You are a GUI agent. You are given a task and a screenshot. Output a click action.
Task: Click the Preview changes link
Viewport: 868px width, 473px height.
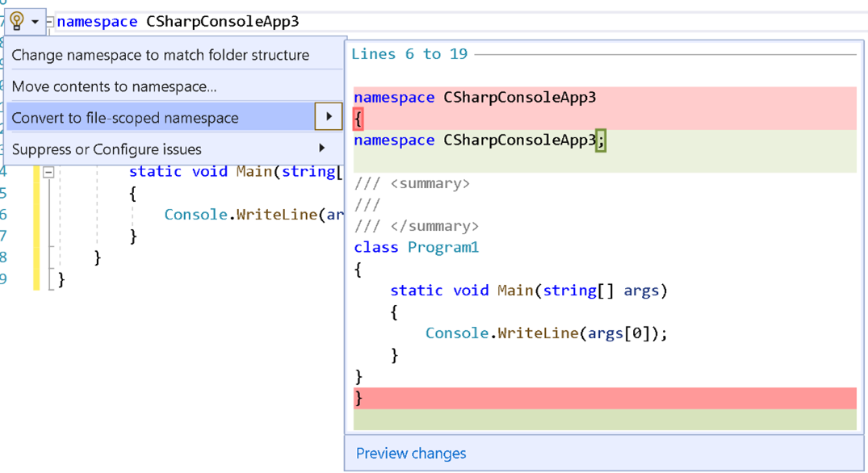(411, 454)
